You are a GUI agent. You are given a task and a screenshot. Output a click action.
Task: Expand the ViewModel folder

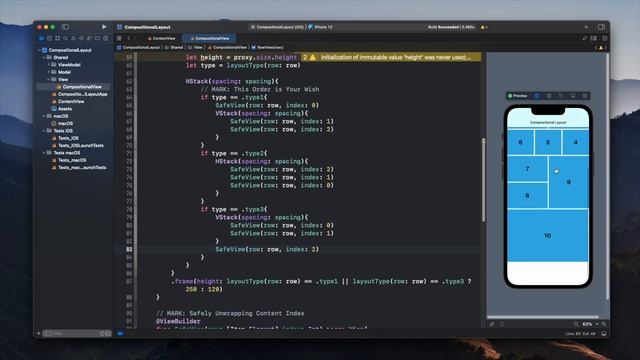pyautogui.click(x=49, y=65)
